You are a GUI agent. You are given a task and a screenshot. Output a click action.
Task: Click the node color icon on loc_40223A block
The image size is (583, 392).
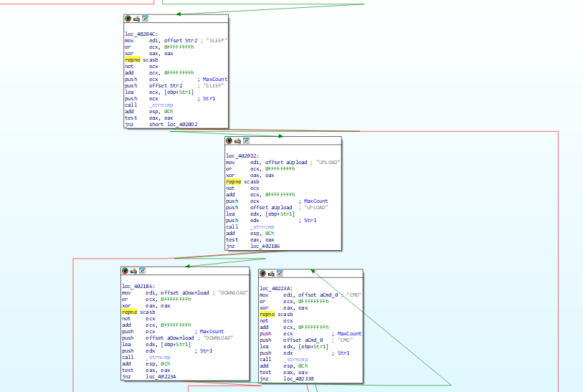click(x=262, y=274)
